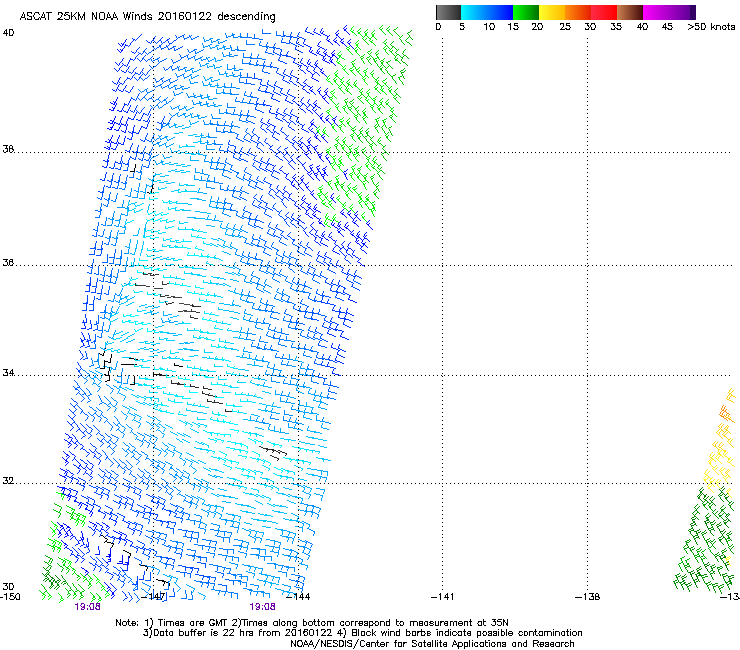The image size is (740, 650).
Task: Click the longitude label '-141'
Action: (x=443, y=597)
